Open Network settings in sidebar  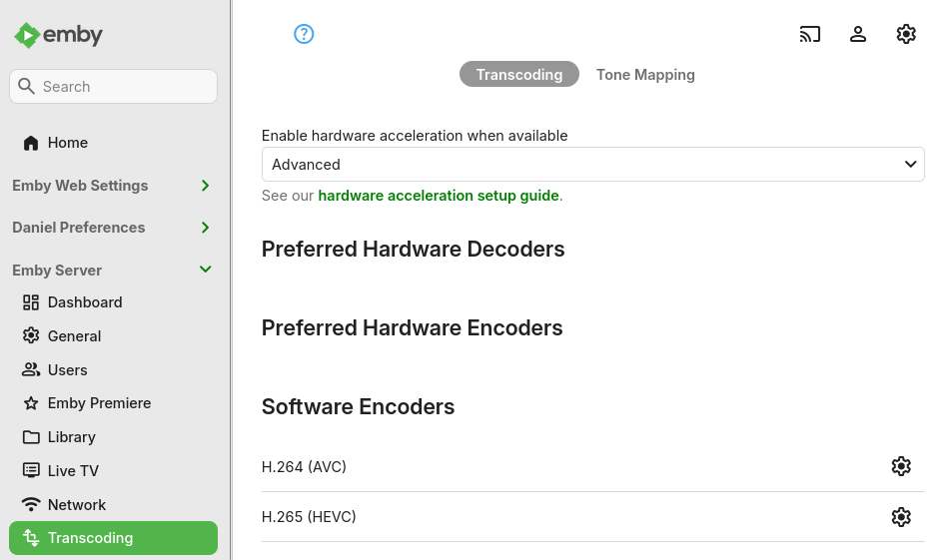point(77,505)
